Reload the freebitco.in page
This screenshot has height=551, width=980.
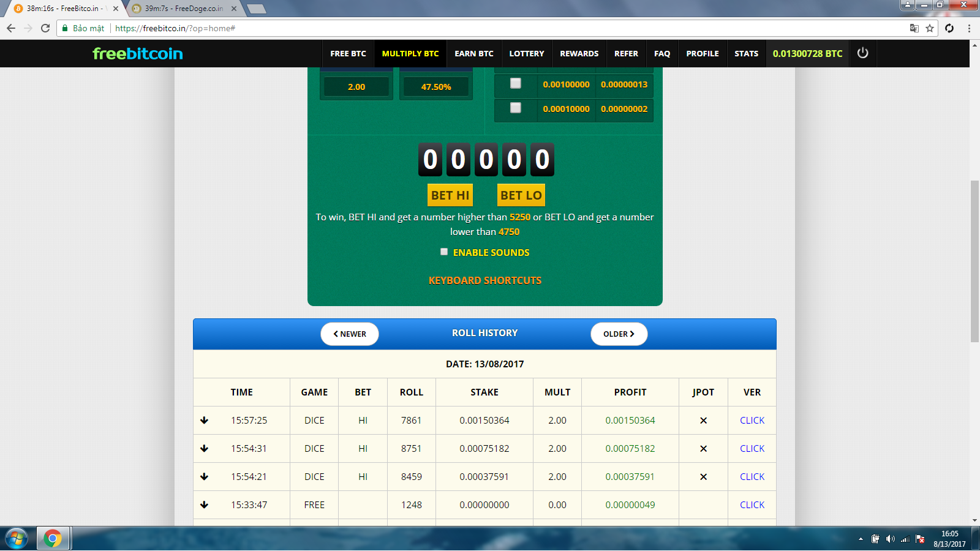(x=45, y=28)
